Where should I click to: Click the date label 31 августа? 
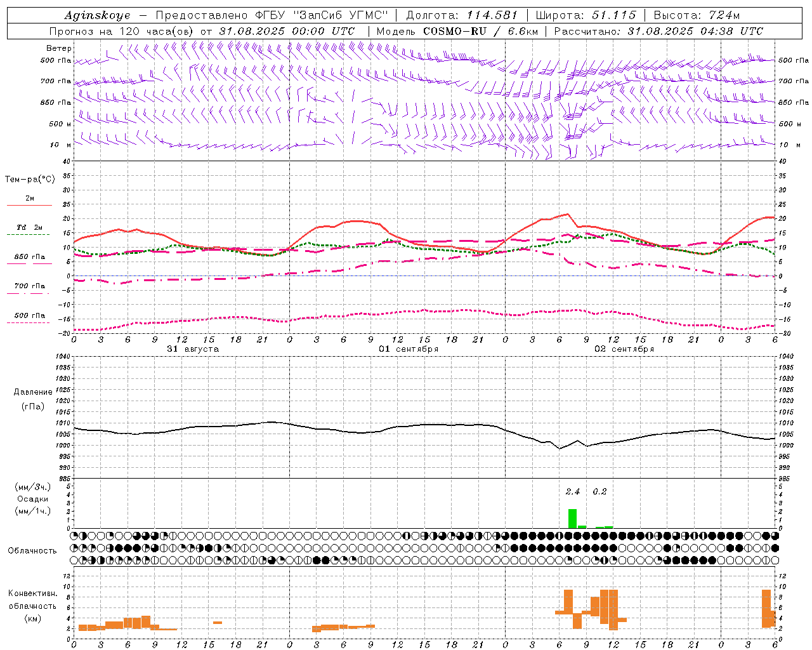pyautogui.click(x=193, y=349)
